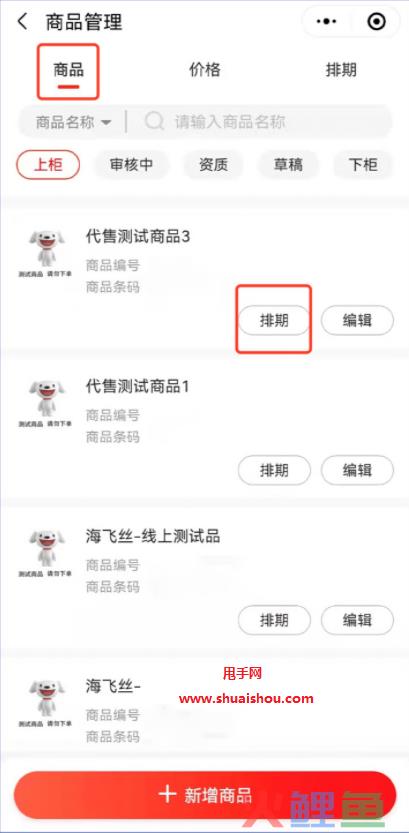The height and width of the screenshot is (833, 409).
Task: Tap the circular close-target icon at top right
Action: (x=377, y=22)
